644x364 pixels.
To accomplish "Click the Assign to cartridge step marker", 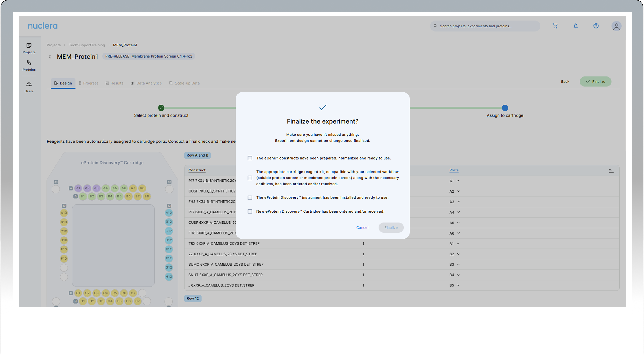I will (x=505, y=108).
